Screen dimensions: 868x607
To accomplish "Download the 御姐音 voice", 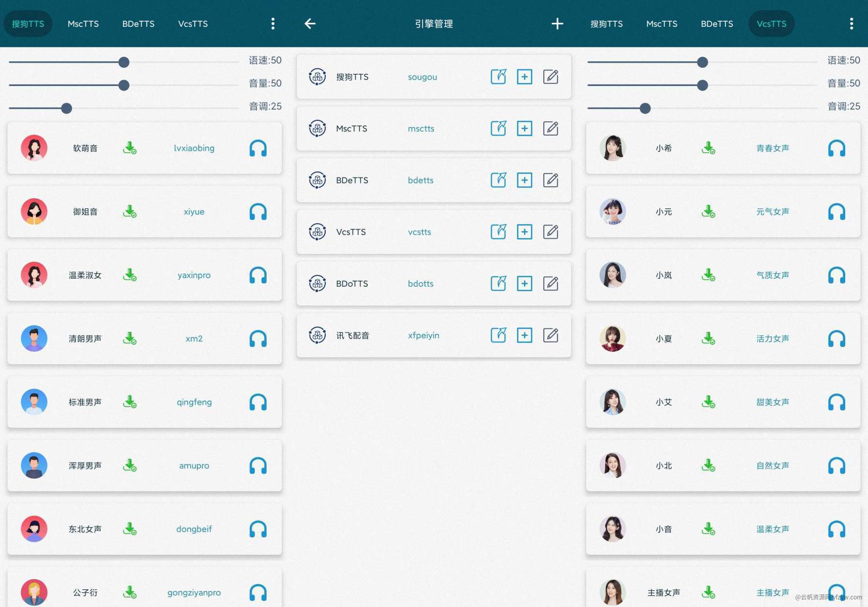I will pos(130,211).
